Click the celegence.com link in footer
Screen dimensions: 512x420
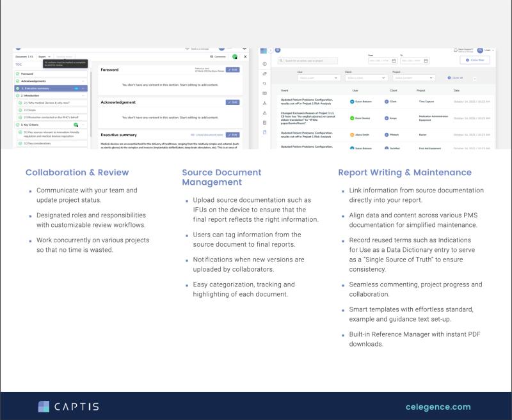pyautogui.click(x=438, y=407)
